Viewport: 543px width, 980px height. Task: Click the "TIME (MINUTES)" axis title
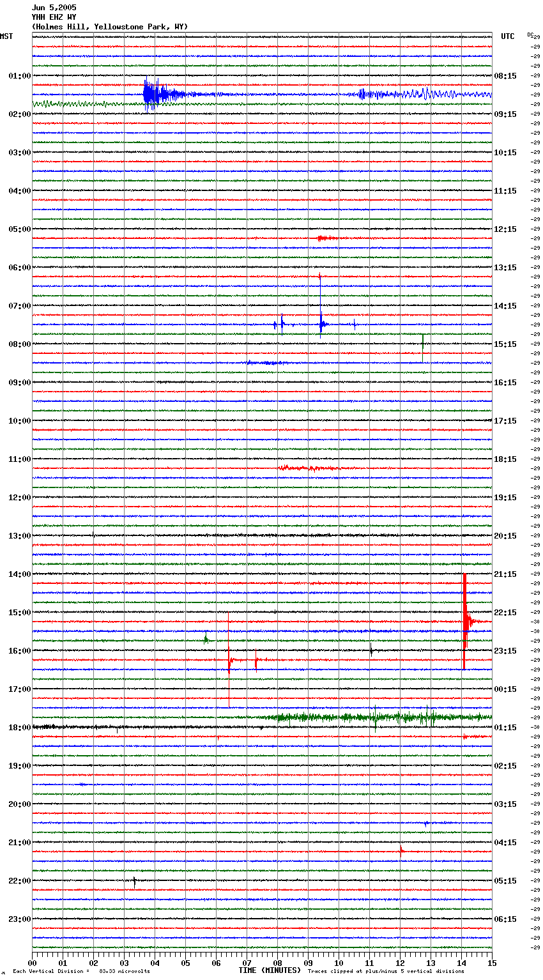[x=270, y=970]
